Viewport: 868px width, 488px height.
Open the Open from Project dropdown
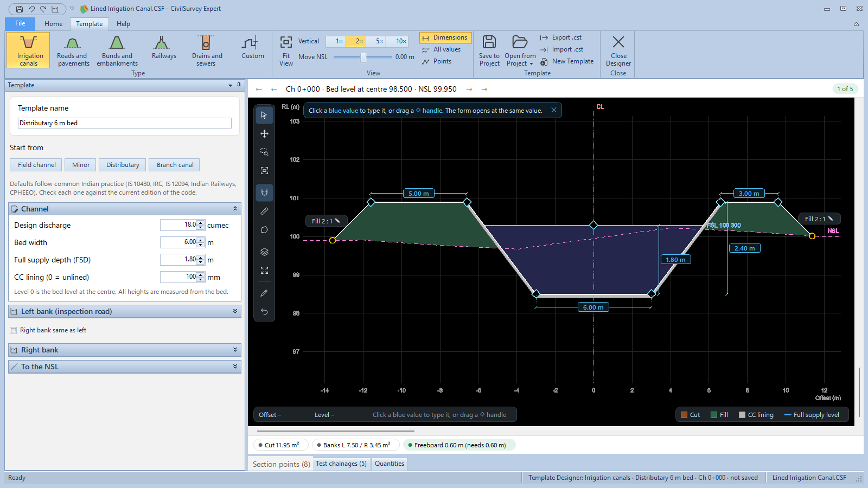click(x=520, y=51)
